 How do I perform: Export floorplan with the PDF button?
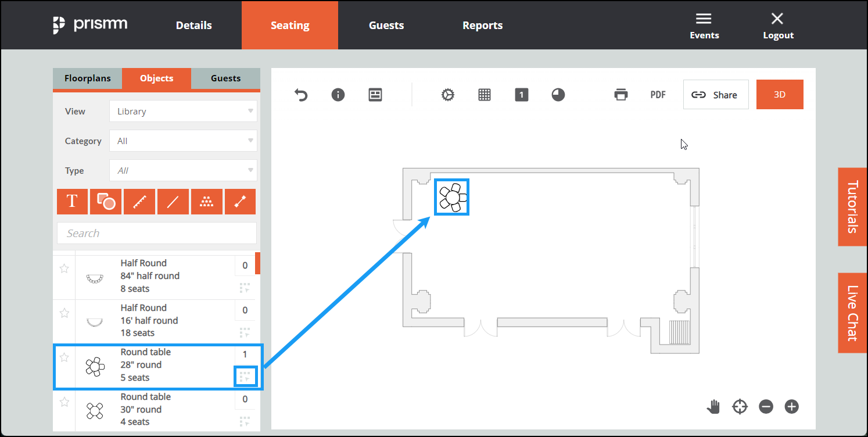(658, 95)
